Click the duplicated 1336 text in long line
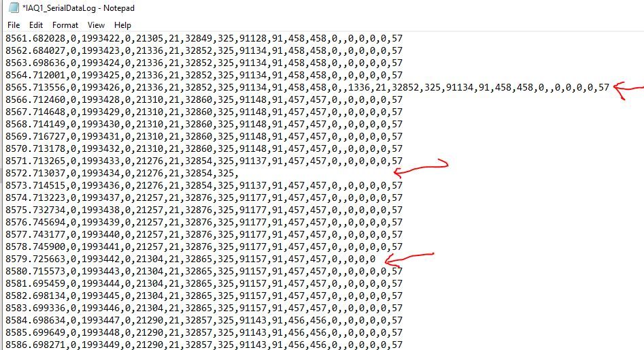Screen dimensions: 644x350 pyautogui.click(x=358, y=88)
